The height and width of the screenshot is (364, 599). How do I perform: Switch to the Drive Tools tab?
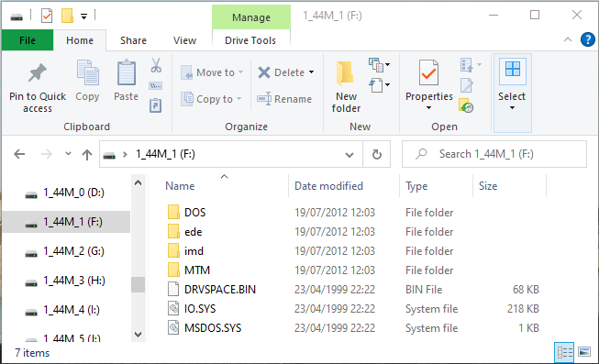click(250, 40)
